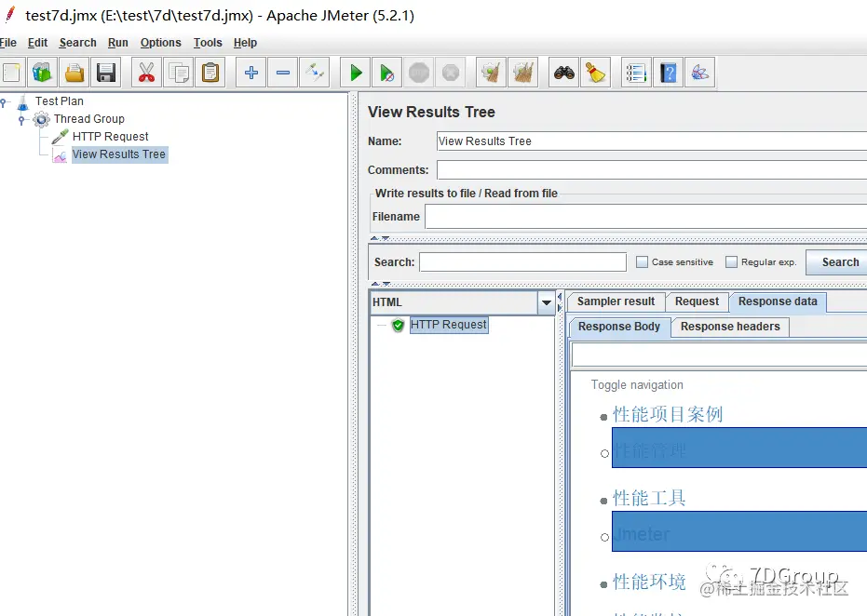Screen dimensions: 867x616
Task: Click the Clear results broom icon
Action: pos(491,73)
